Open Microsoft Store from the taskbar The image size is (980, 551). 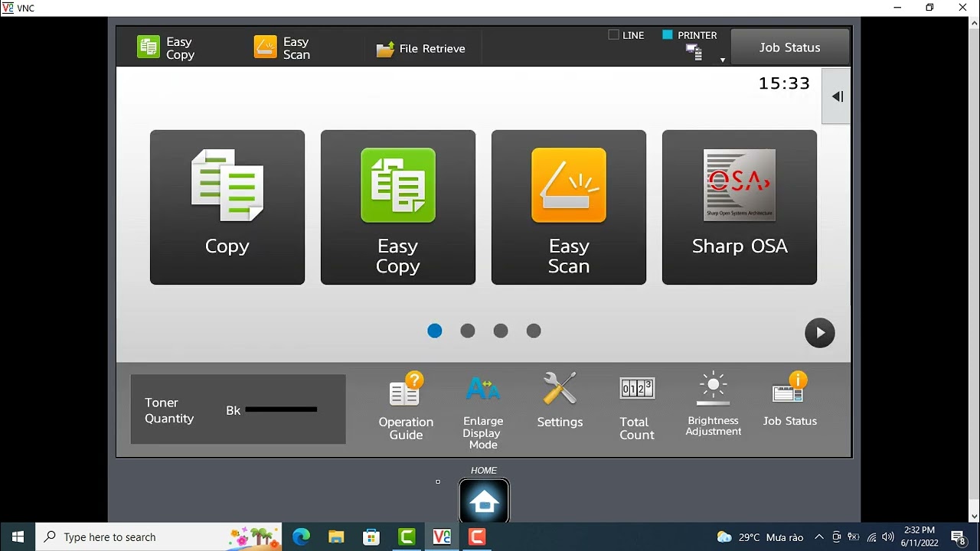point(371,537)
